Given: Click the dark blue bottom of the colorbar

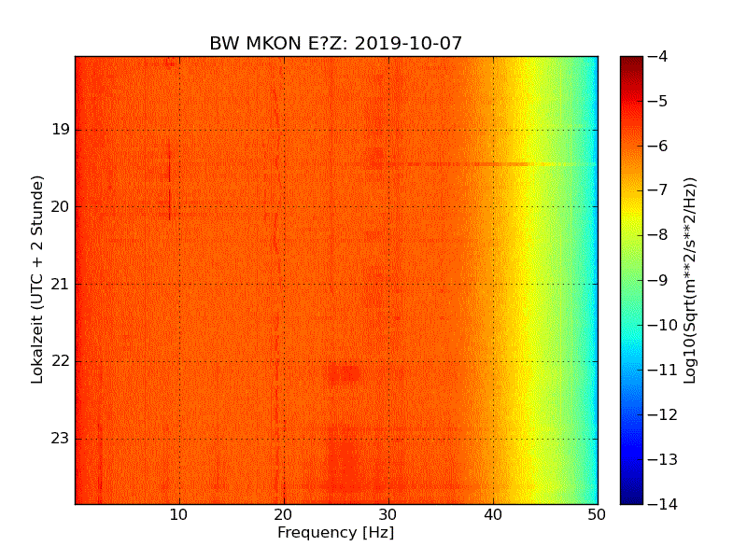Looking at the screenshot, I should click(632, 497).
